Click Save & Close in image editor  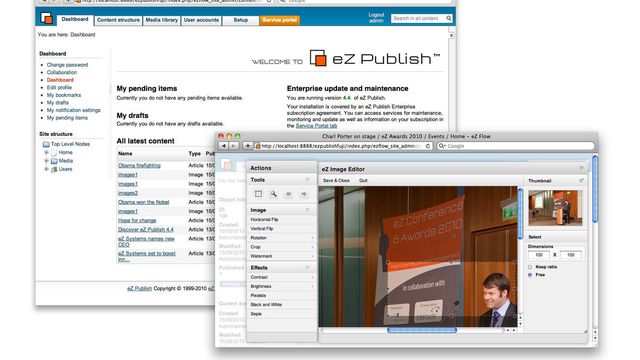click(x=336, y=180)
